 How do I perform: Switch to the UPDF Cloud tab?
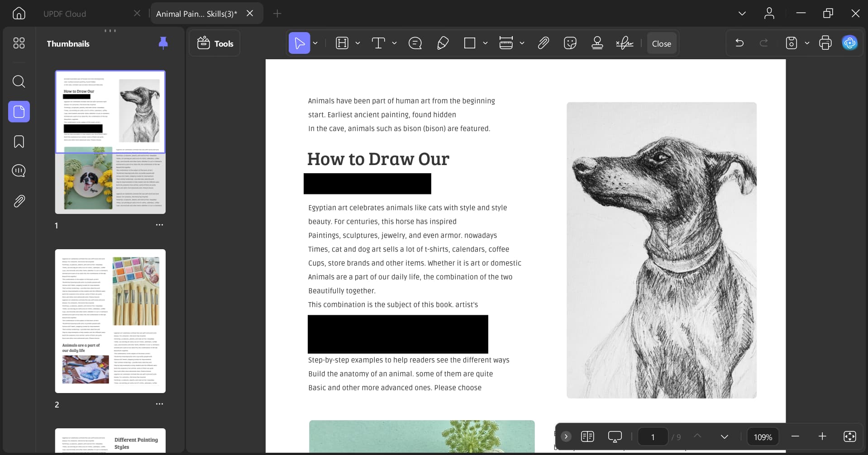point(65,14)
